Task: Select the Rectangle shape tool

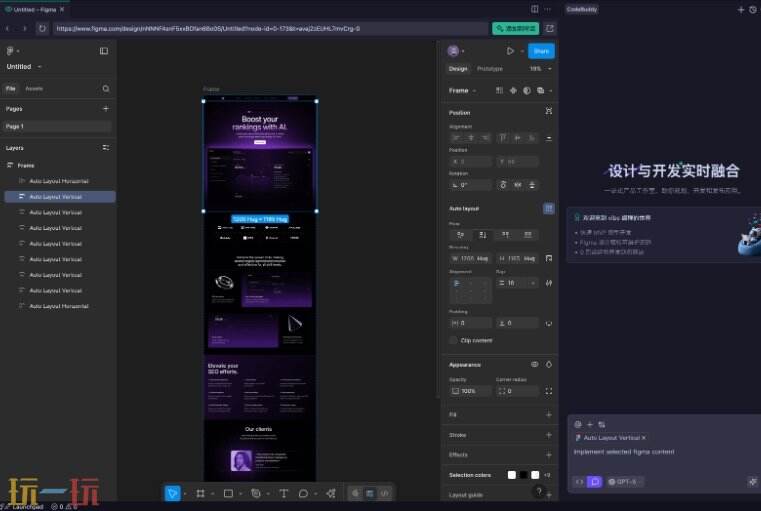Action: coord(228,494)
